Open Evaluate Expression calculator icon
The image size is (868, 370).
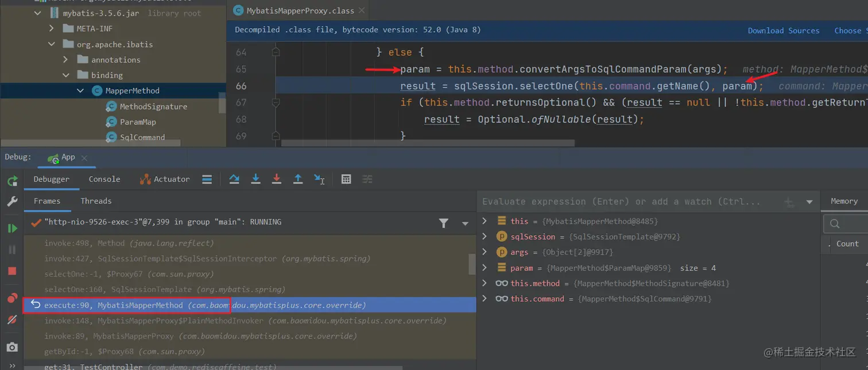point(346,180)
